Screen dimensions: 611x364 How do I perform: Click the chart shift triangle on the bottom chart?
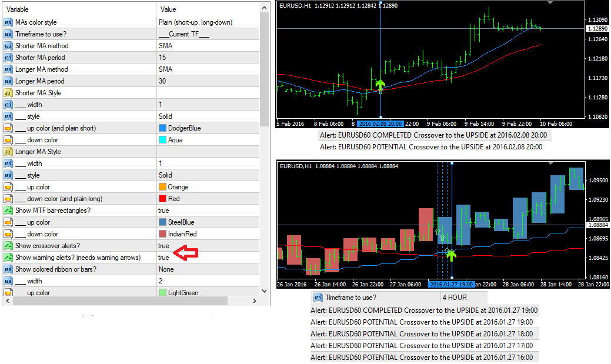(550, 163)
